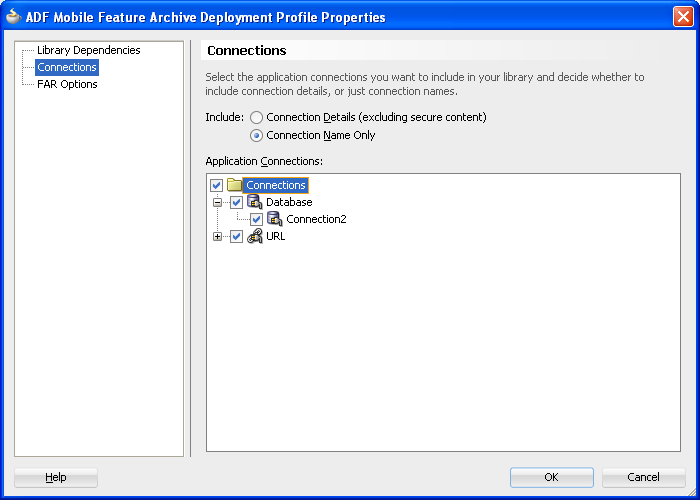This screenshot has width=700, height=500.
Task: Uncheck the Database checkbox
Action: click(237, 202)
